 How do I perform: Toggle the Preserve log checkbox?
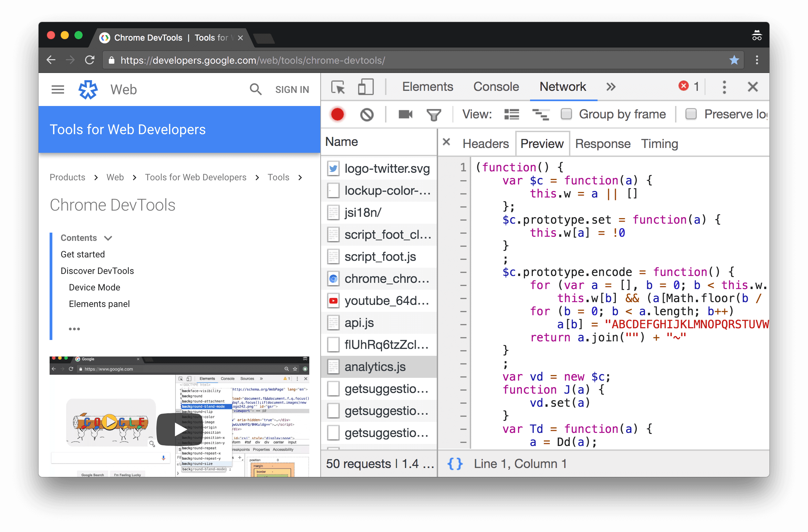(x=690, y=114)
